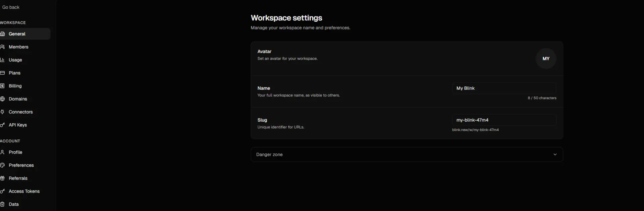Click 'Unique identifier for URLs.' description

[x=281, y=127]
